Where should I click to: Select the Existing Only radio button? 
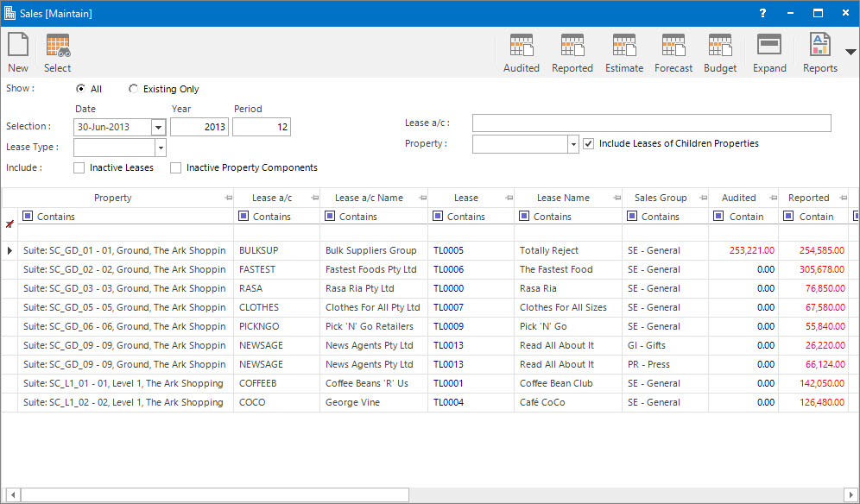coord(134,89)
